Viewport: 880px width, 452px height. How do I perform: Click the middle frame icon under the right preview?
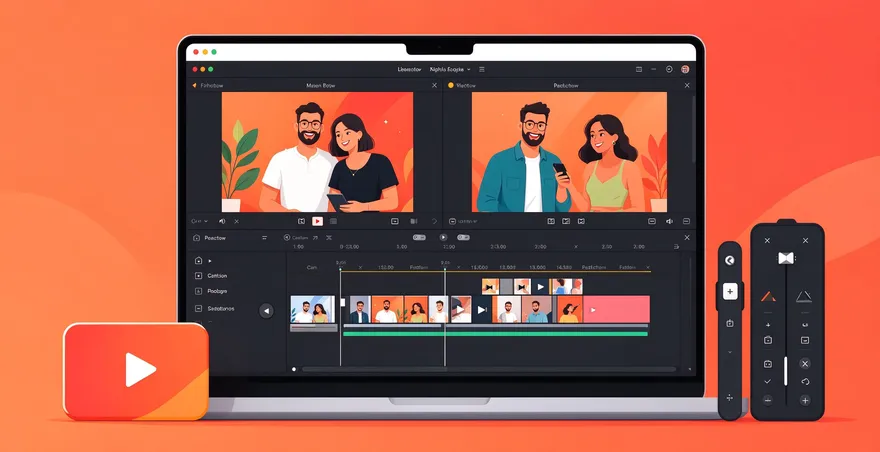pos(566,221)
